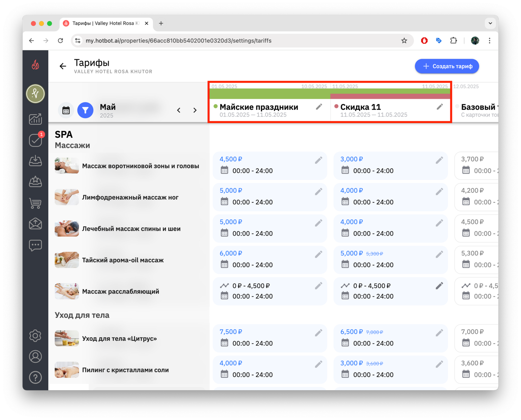
Task: Click the browser back arrow
Action: (32, 41)
